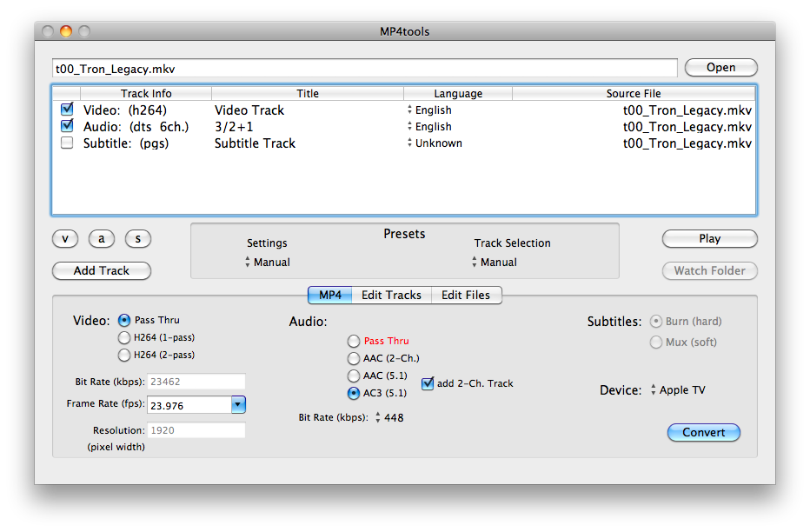Click the Watch Folder button
810x532 pixels.
click(710, 270)
